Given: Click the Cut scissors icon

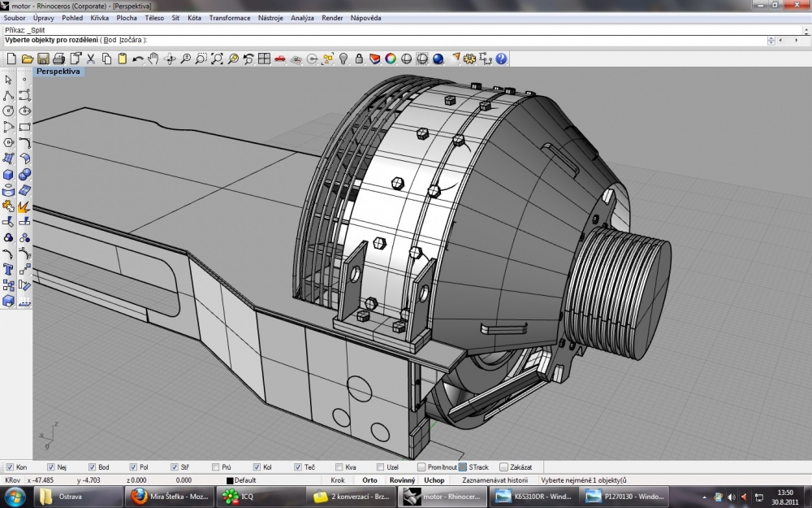Looking at the screenshot, I should point(91,59).
